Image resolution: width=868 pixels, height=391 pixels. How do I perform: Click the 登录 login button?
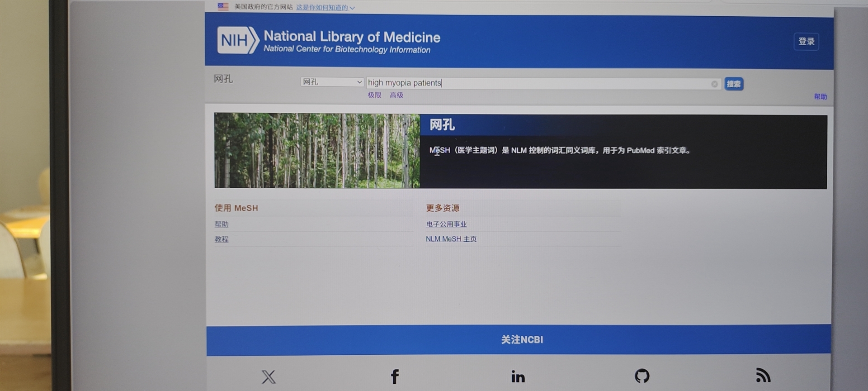click(x=806, y=42)
